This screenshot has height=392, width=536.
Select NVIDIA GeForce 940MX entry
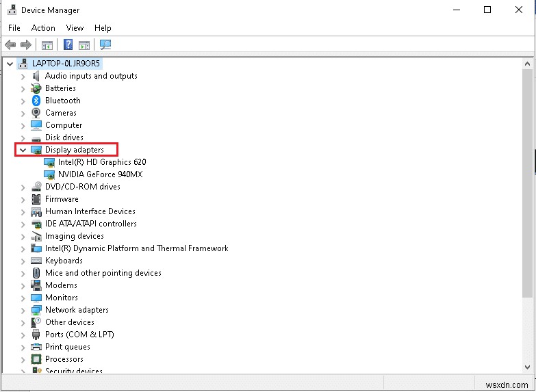click(x=100, y=174)
